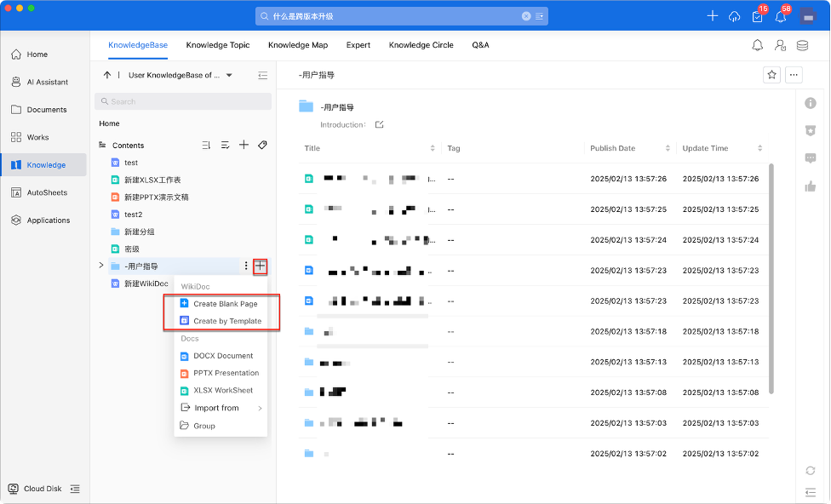Click the Home link in knowledge panel
This screenshot has height=504, width=831.
(x=109, y=123)
